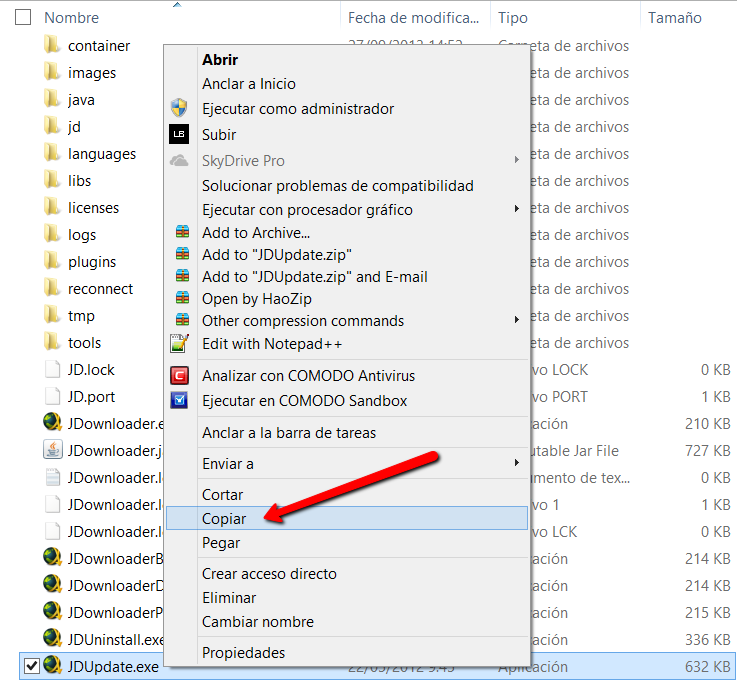Click the 727 KB size cell
This screenshot has height=681, width=737.
pos(707,451)
